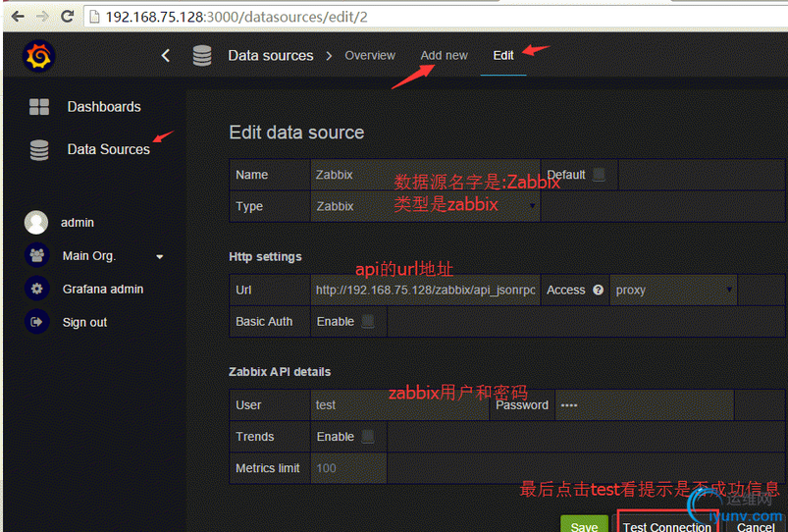Click the admin profile link
This screenshot has width=788, height=532.
coord(78,222)
